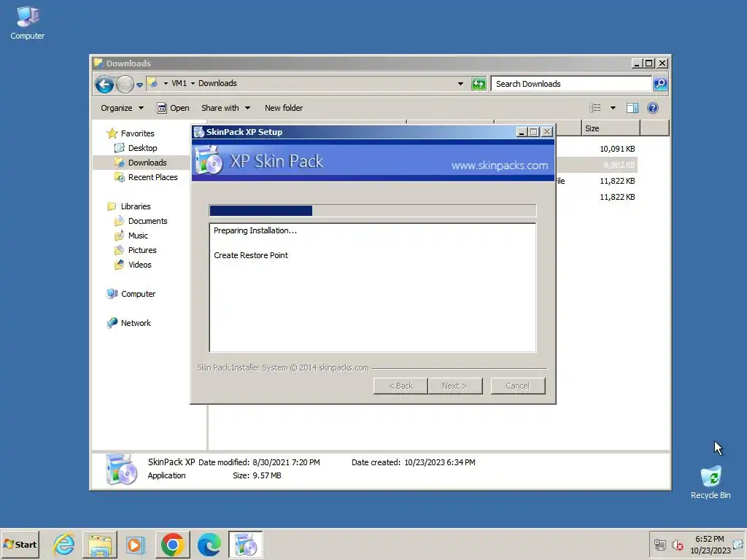Image resolution: width=747 pixels, height=560 pixels.
Task: Open Pictures library
Action: 135,250
